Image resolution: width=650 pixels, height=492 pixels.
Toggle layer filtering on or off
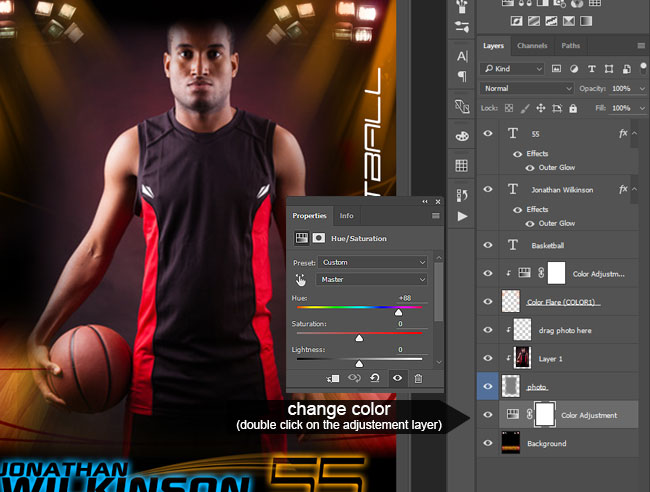(643, 68)
